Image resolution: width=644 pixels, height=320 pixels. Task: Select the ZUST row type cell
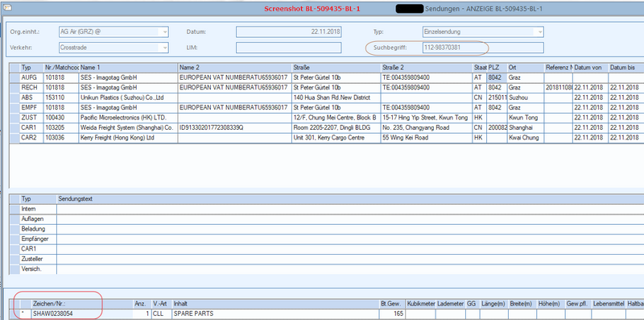coord(31,118)
